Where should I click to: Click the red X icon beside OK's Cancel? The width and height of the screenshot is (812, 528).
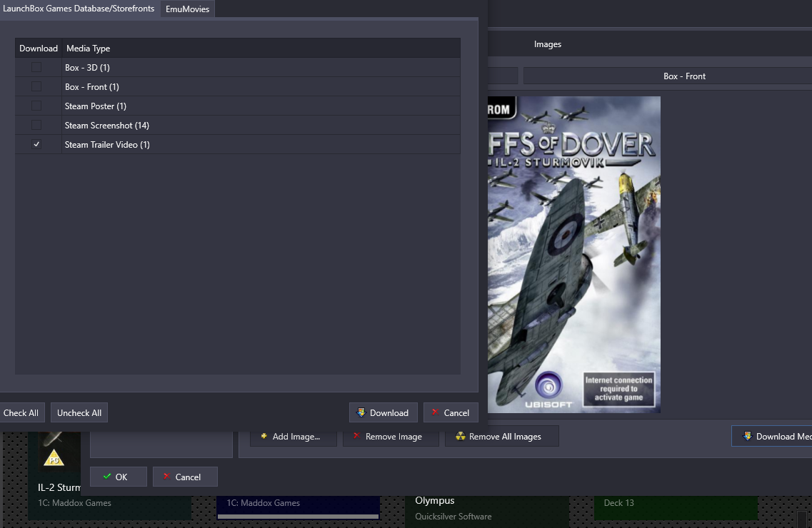[x=166, y=477]
